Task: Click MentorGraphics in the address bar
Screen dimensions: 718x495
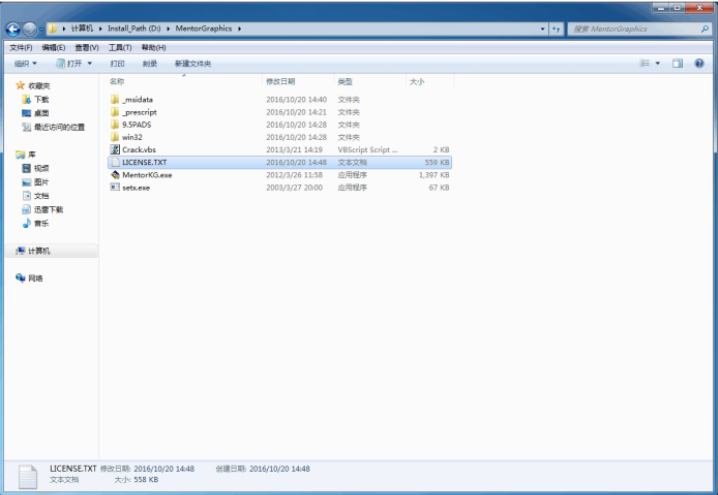Action: [x=204, y=28]
